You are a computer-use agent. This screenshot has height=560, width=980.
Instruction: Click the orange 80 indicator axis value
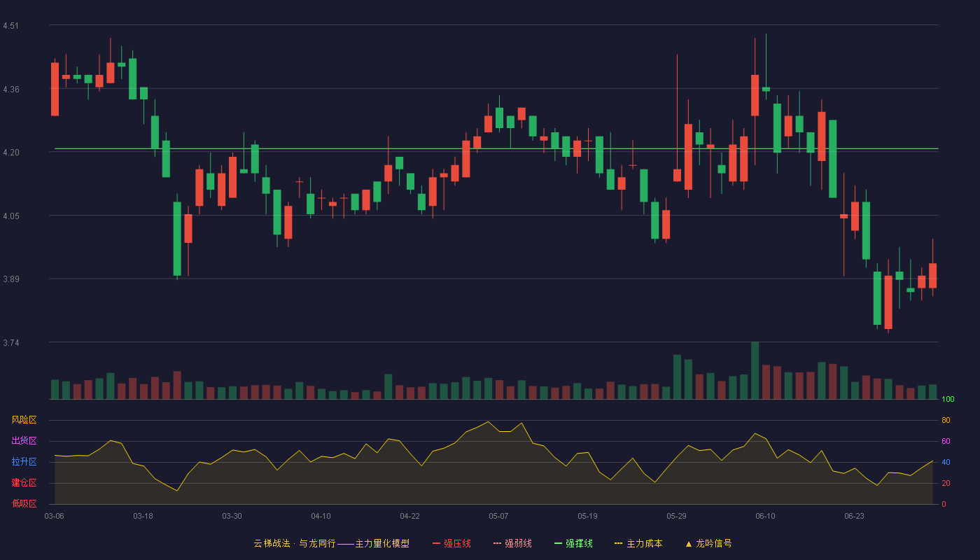[946, 420]
